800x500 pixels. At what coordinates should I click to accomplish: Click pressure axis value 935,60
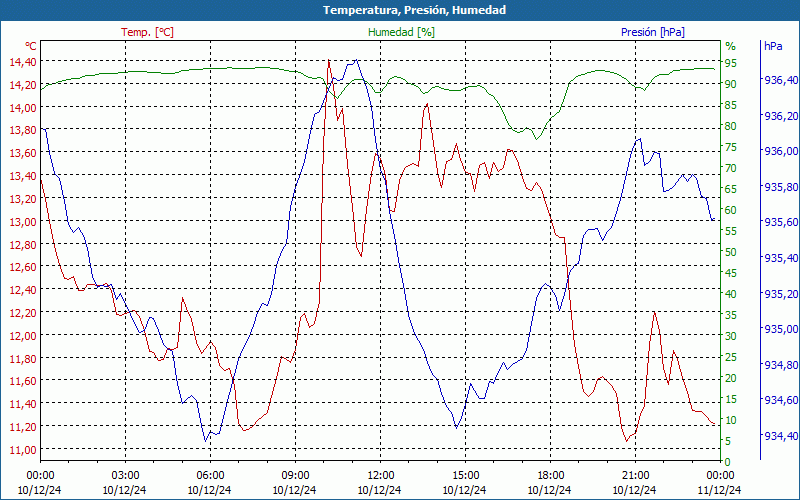coord(780,222)
